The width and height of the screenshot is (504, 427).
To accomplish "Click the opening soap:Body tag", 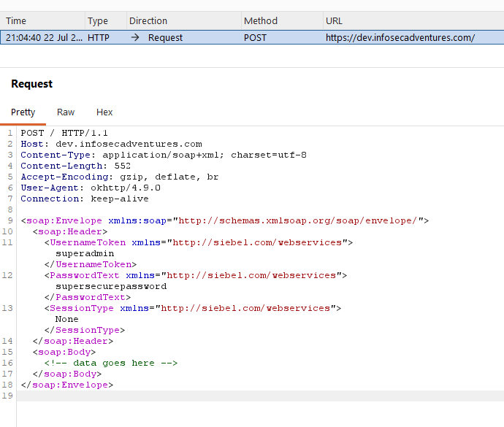I will coord(64,352).
